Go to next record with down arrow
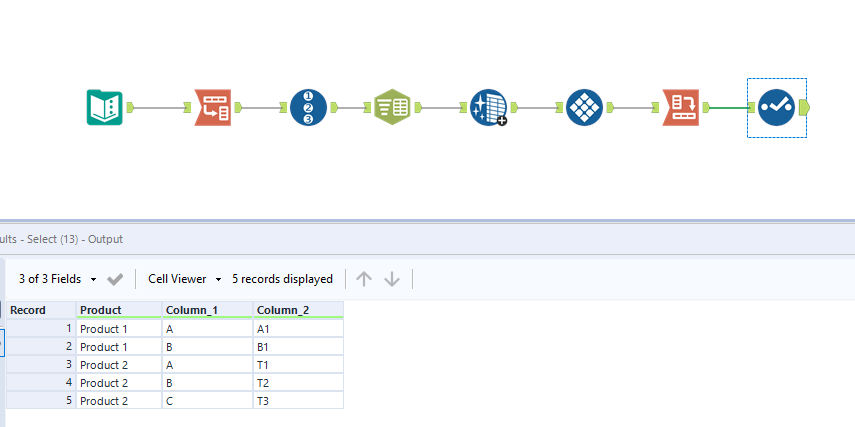 pyautogui.click(x=392, y=279)
